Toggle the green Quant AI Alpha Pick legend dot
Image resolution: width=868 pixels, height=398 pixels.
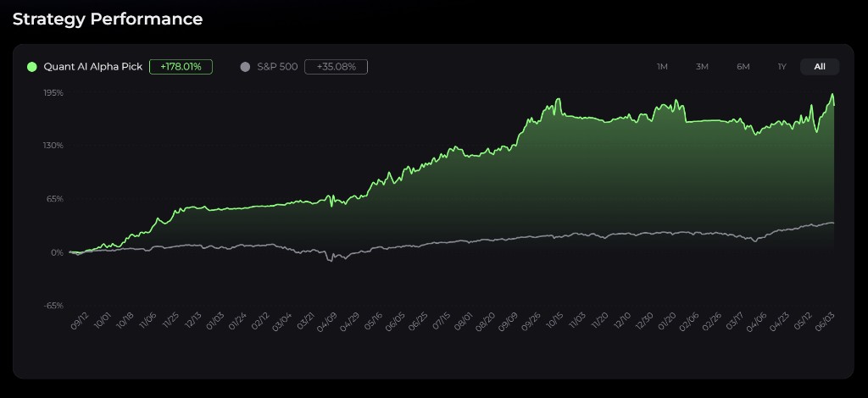32,67
